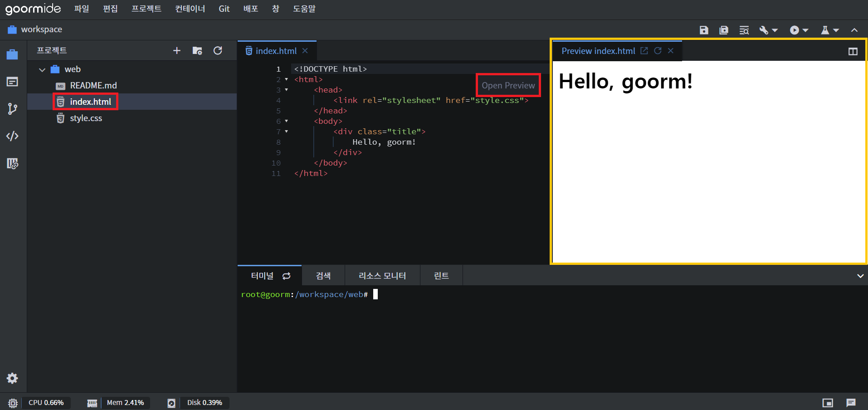The height and width of the screenshot is (410, 868).
Task: Click terminal reconnect arrows icon
Action: point(287,276)
